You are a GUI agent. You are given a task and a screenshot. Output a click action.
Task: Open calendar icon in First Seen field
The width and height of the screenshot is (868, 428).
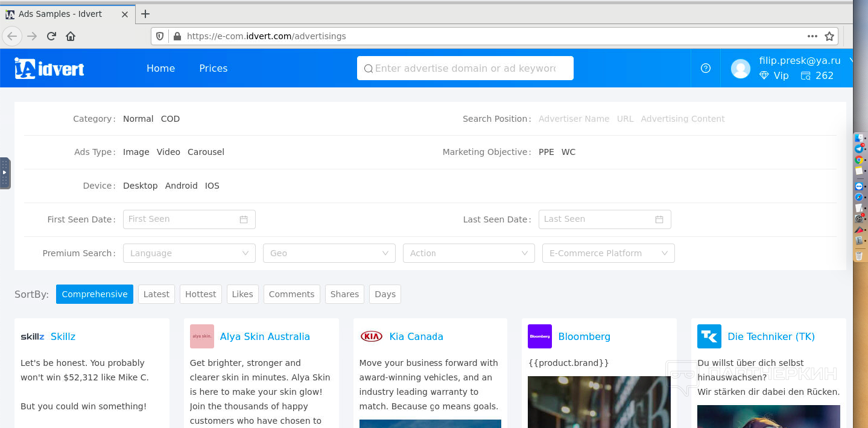[244, 219]
